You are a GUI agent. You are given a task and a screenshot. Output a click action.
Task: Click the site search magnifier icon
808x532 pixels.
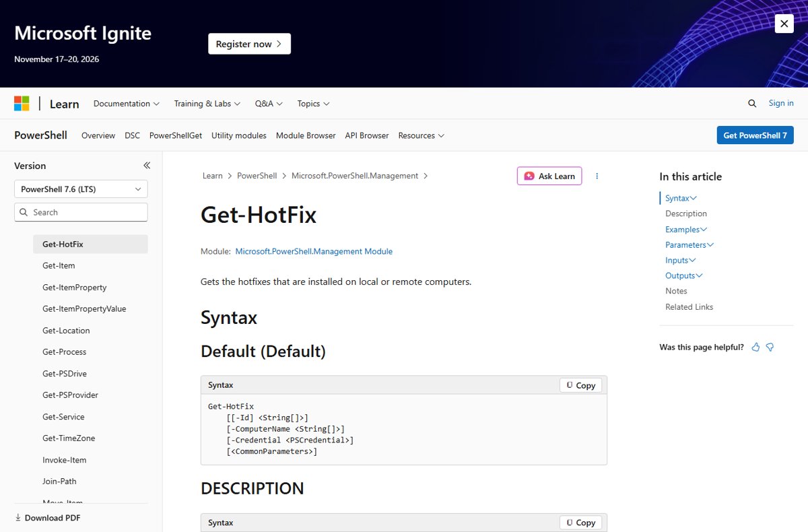[752, 103]
